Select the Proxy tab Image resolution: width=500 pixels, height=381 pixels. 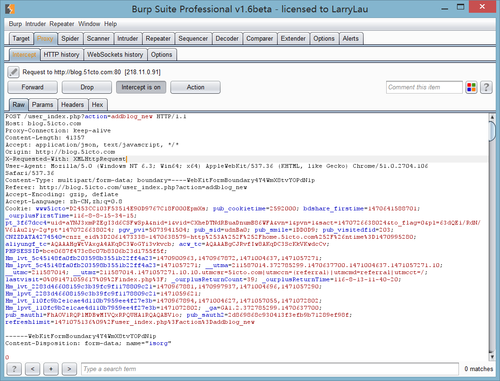(45, 39)
